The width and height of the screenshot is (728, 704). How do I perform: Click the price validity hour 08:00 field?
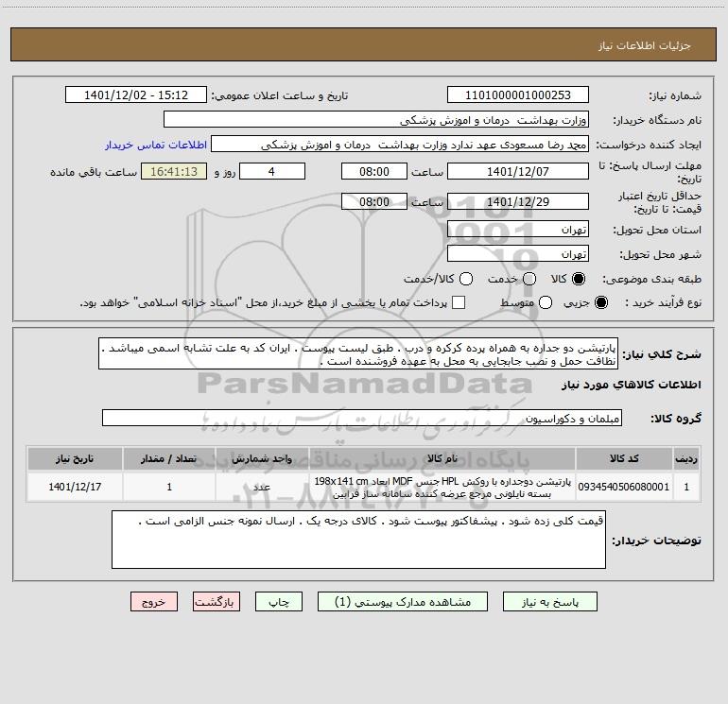coord(374,202)
